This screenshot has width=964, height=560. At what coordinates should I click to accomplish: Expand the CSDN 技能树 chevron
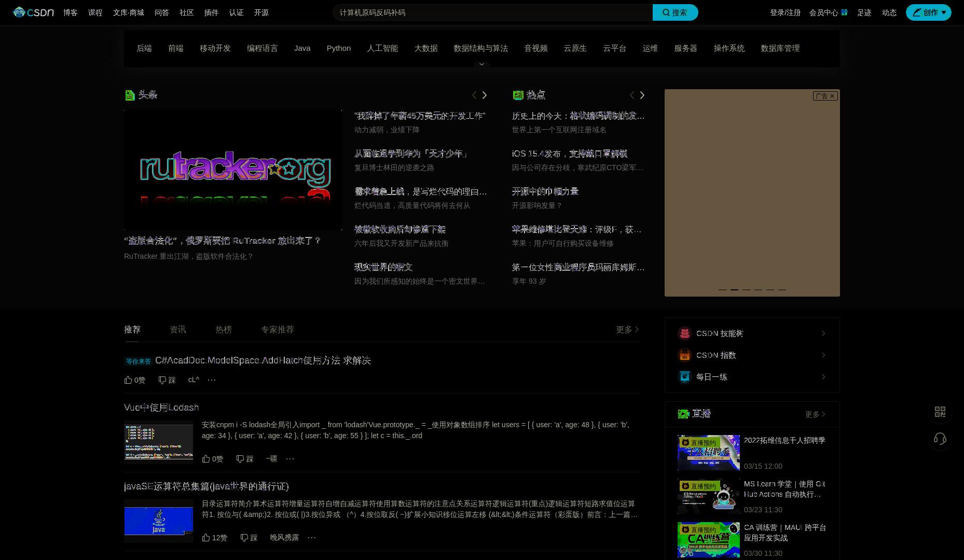pyautogui.click(x=823, y=333)
